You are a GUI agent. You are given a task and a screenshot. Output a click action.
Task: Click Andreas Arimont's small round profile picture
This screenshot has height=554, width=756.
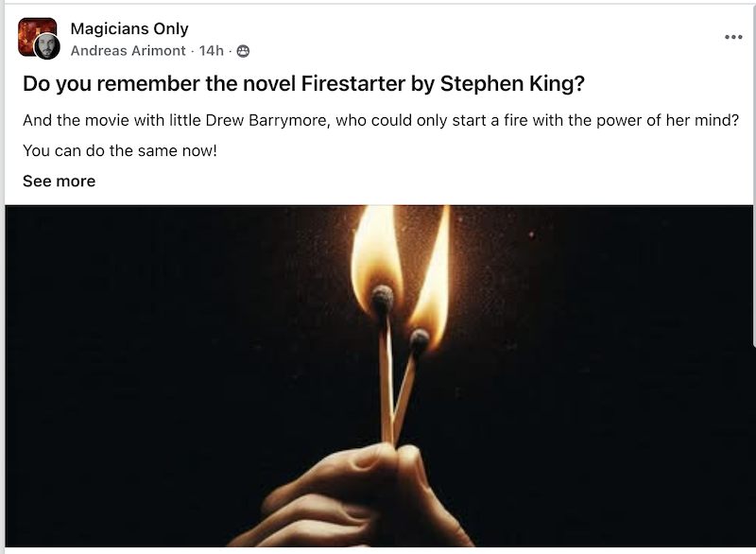[47, 46]
